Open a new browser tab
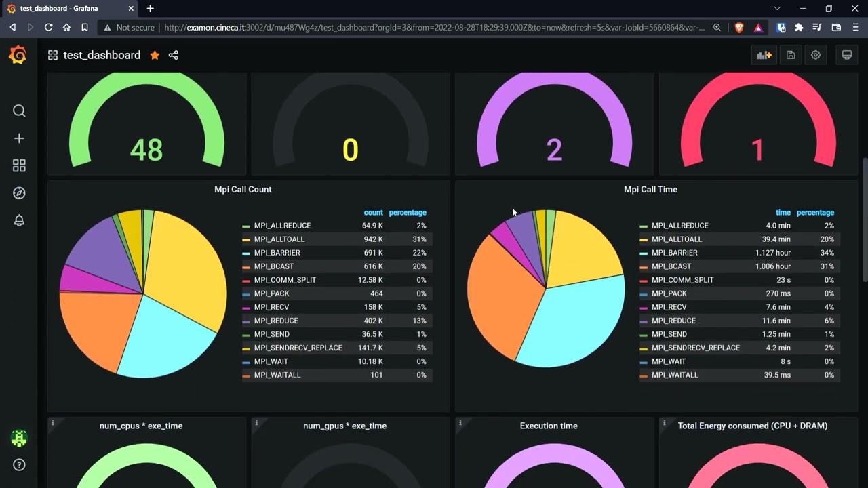The height and width of the screenshot is (488, 868). [150, 8]
